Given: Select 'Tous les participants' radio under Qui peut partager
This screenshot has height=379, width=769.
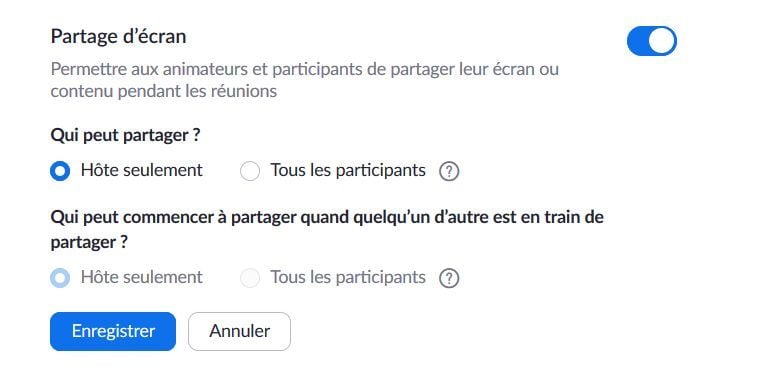Looking at the screenshot, I should 250,171.
